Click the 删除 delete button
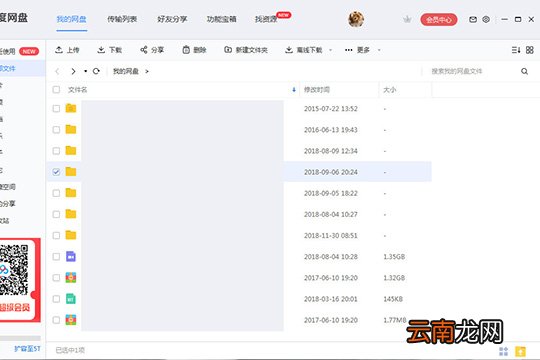The width and height of the screenshot is (540, 360). coord(194,50)
